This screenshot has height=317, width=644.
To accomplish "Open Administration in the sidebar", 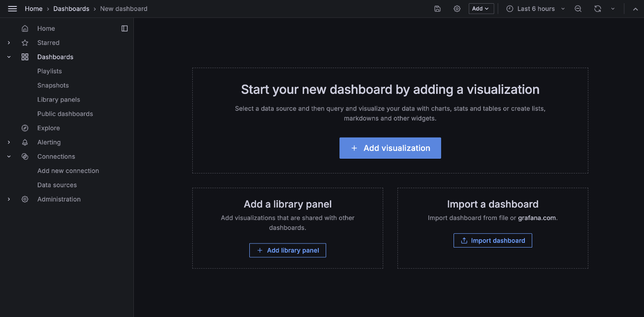I will click(59, 199).
